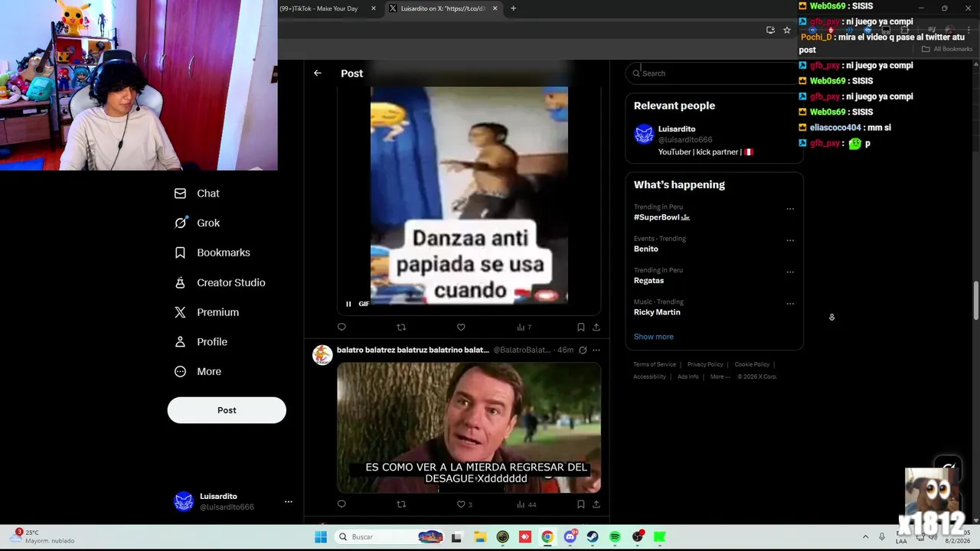This screenshot has height=551, width=980.
Task: Open the Benito trending topic
Action: (x=645, y=249)
